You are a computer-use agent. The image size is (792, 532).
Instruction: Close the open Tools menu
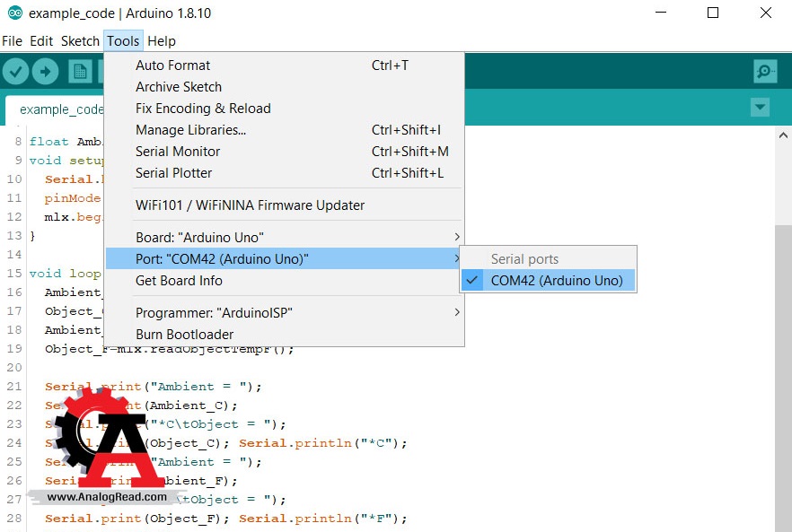point(123,41)
